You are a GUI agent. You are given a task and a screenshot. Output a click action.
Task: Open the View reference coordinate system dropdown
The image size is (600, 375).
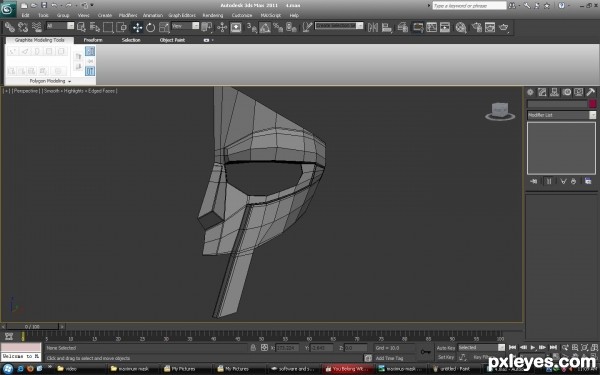coord(185,26)
